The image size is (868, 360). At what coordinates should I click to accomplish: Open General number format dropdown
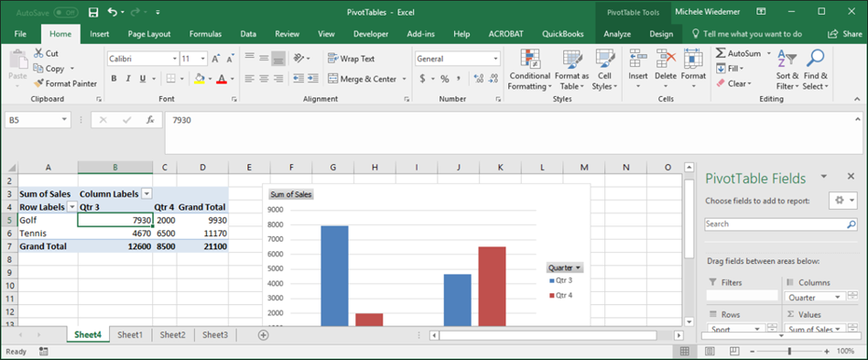(x=495, y=59)
